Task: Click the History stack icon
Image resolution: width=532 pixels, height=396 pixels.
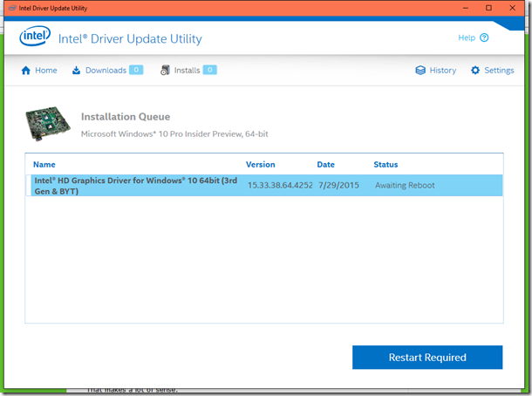Action: (x=420, y=71)
